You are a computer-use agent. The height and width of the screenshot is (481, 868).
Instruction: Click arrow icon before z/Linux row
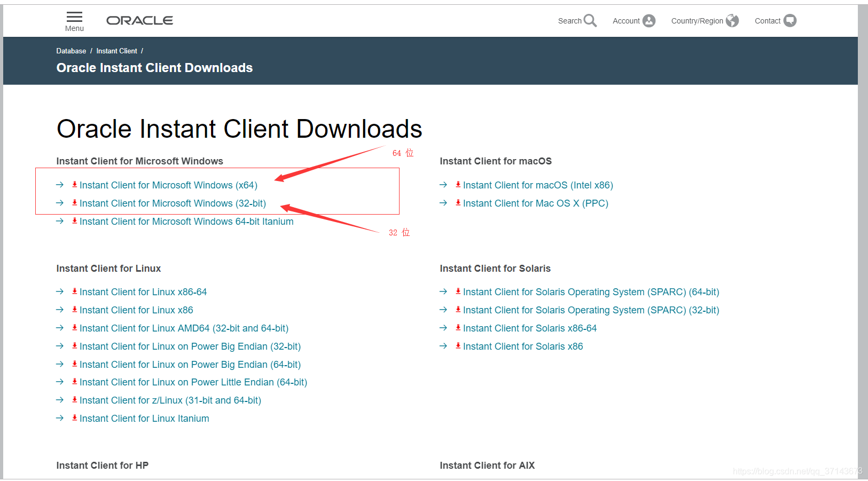point(60,400)
